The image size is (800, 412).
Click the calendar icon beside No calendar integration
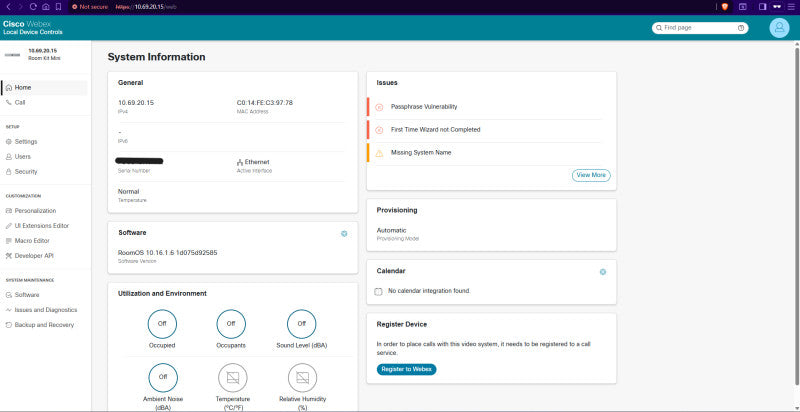pos(378,291)
